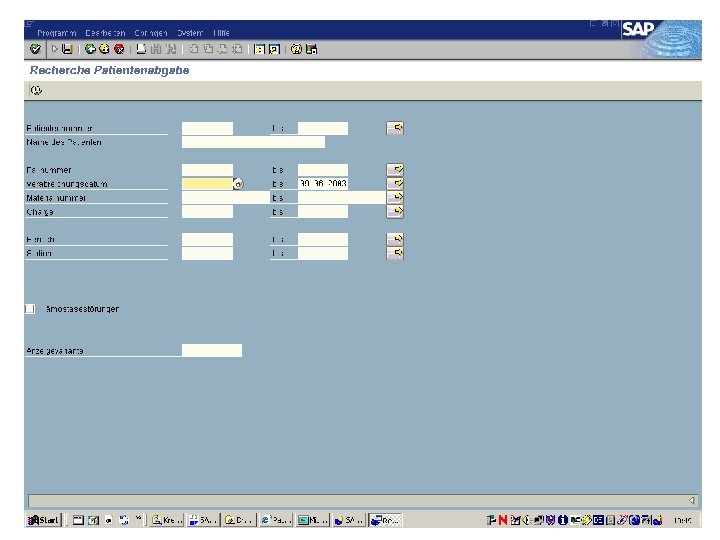Click the Print icon in the toolbar

coord(141,49)
